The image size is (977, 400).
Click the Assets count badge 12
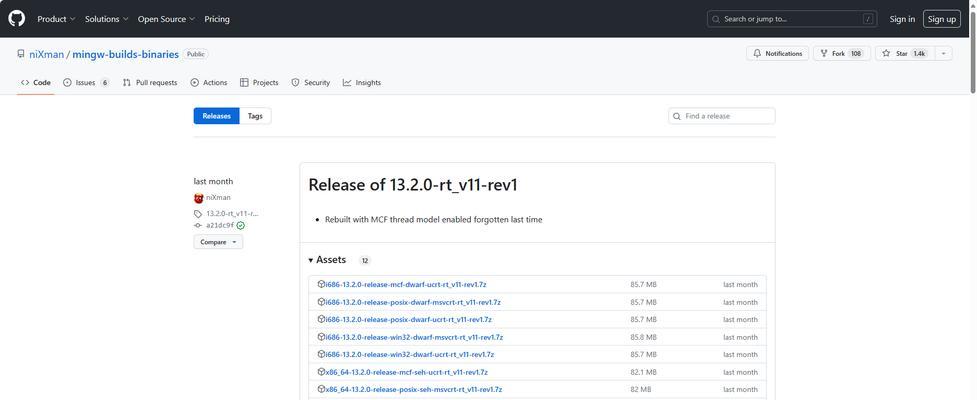pyautogui.click(x=365, y=260)
